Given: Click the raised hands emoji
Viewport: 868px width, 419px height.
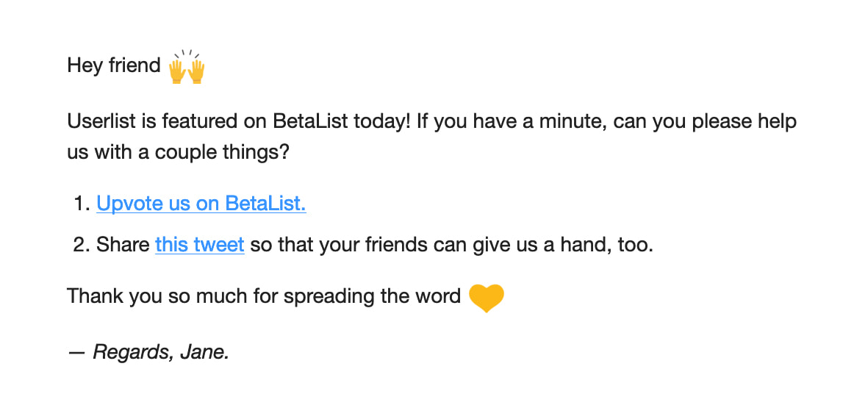Looking at the screenshot, I should click(187, 68).
